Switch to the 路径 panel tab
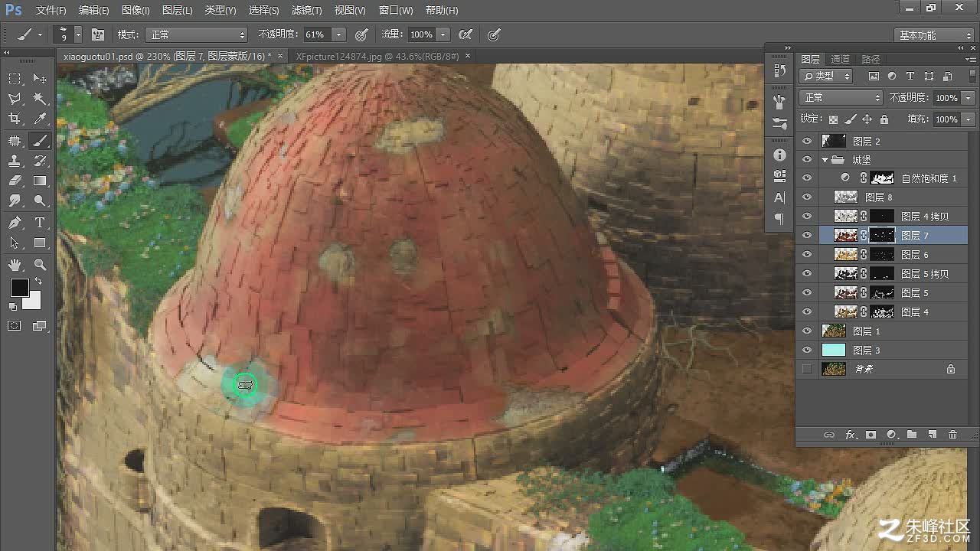The image size is (980, 551). point(871,59)
